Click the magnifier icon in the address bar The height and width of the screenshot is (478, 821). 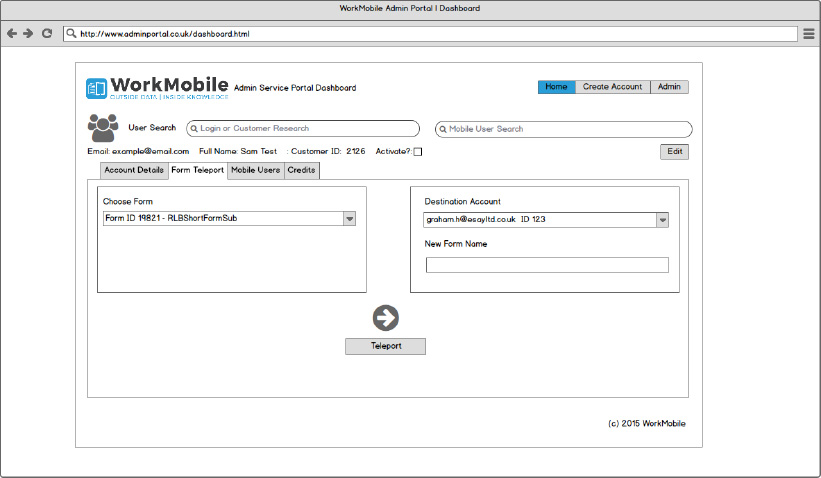(x=71, y=34)
